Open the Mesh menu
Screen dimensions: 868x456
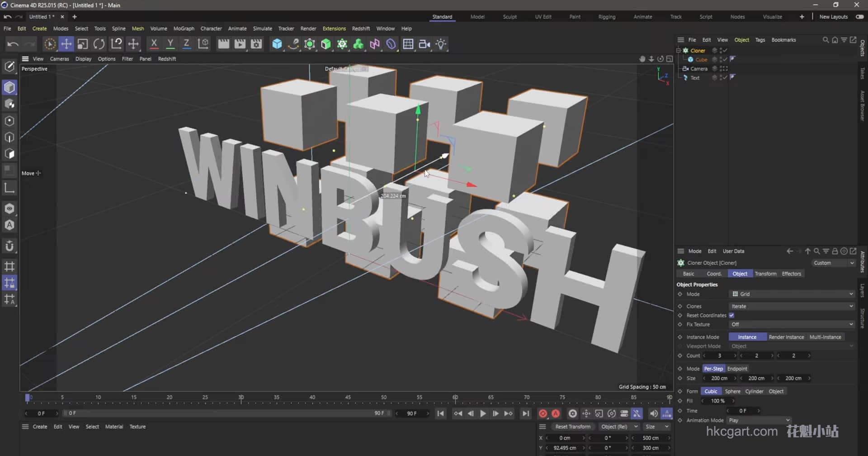pyautogui.click(x=138, y=28)
